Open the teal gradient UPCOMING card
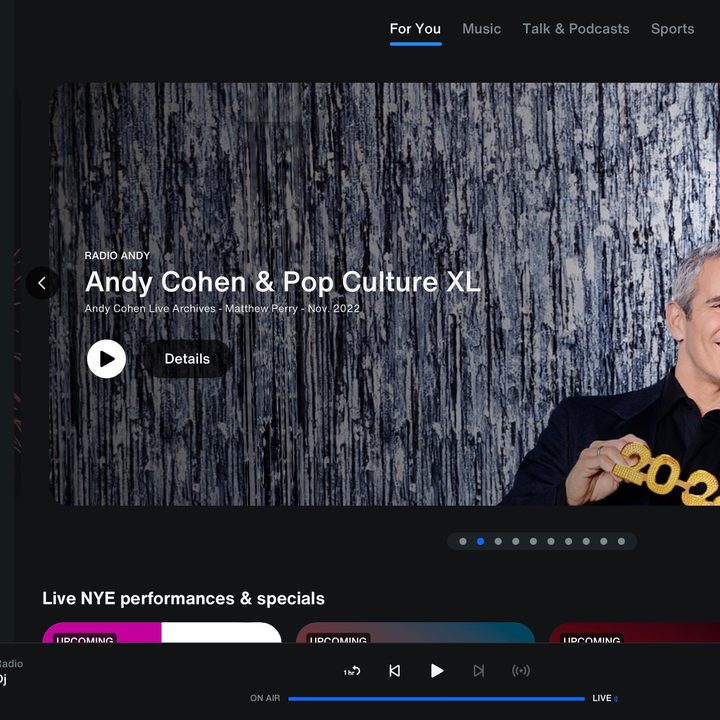The height and width of the screenshot is (720, 720). click(x=415, y=633)
